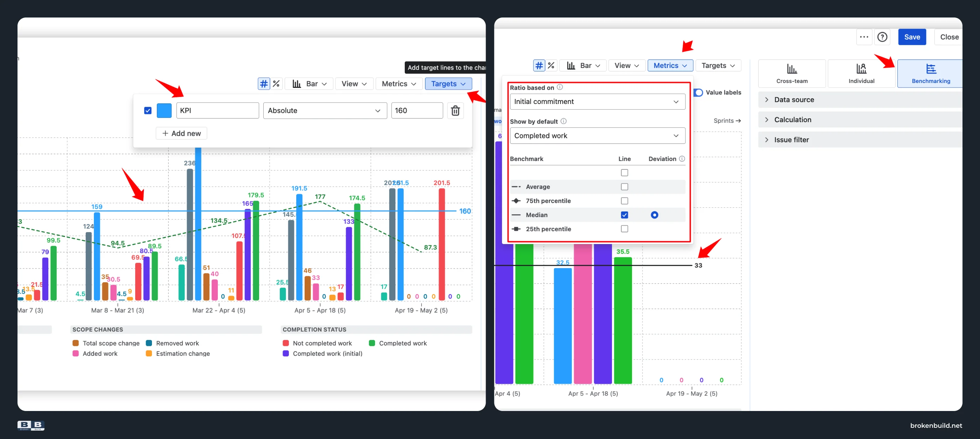Switch to the Individual tab
Viewport: 980px width, 439px height.
(x=861, y=74)
